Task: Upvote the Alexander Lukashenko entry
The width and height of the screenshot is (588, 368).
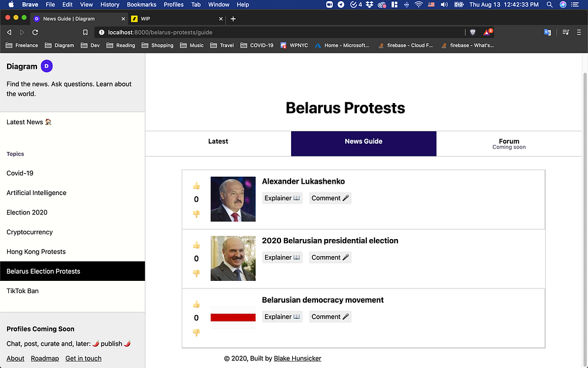Action: [x=196, y=186]
